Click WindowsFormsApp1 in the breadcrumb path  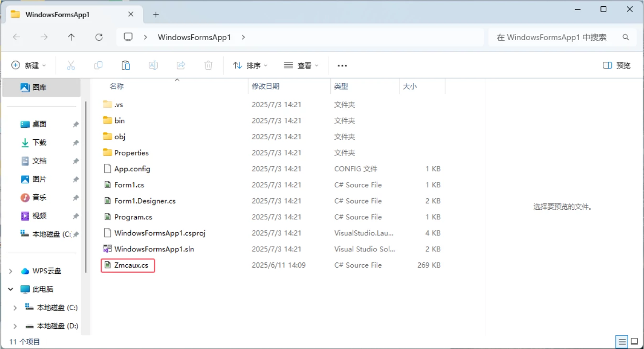tap(195, 37)
